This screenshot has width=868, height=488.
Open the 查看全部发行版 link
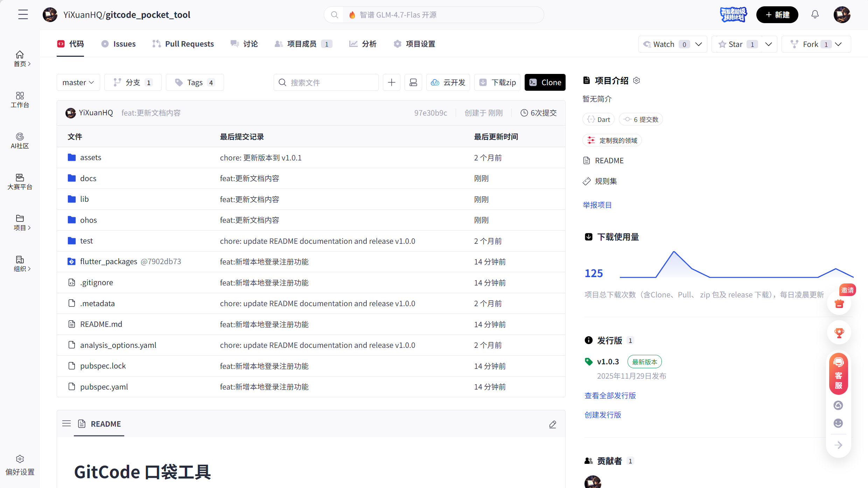(x=610, y=396)
